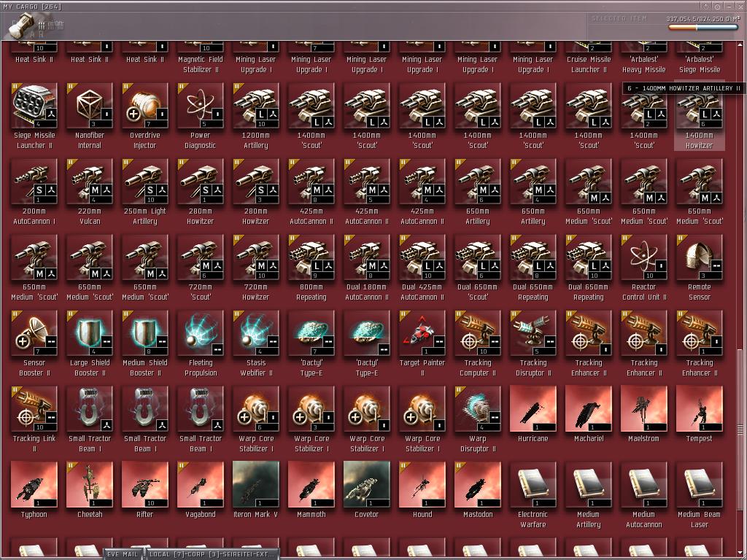
Task: Select the Vagabond ship
Action: pyautogui.click(x=201, y=491)
